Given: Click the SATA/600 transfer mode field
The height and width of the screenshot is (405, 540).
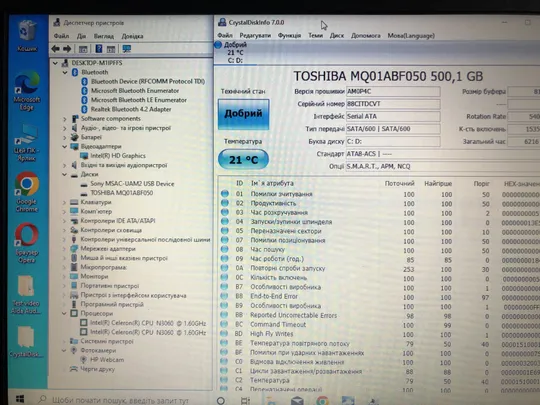Looking at the screenshot, I should pos(393,129).
